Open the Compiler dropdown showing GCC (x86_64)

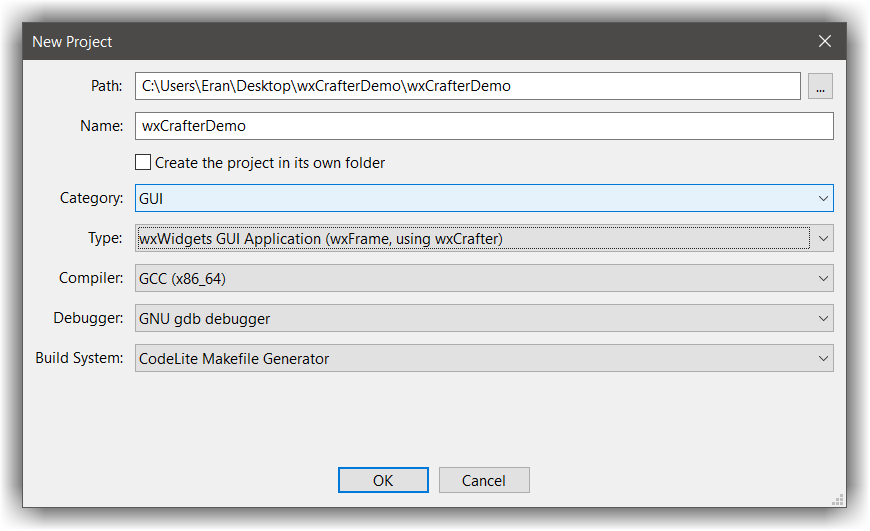(484, 278)
